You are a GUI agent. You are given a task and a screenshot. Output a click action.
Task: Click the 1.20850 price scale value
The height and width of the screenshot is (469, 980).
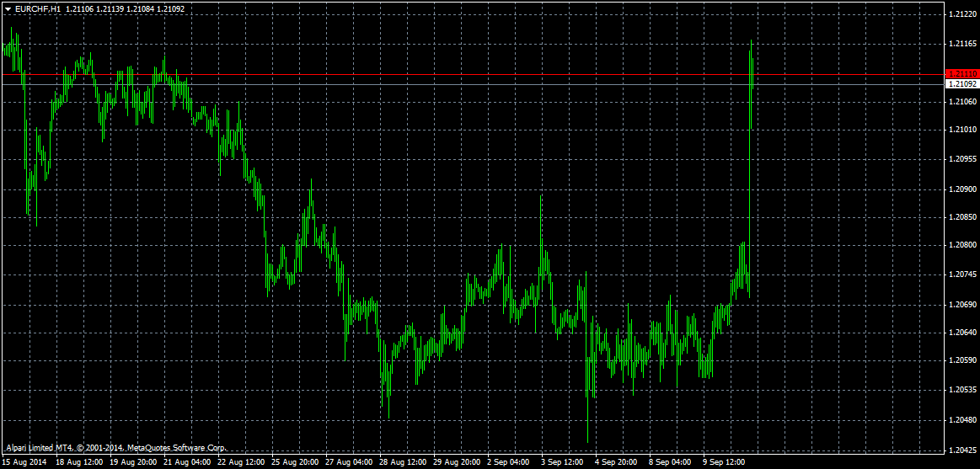(x=963, y=217)
